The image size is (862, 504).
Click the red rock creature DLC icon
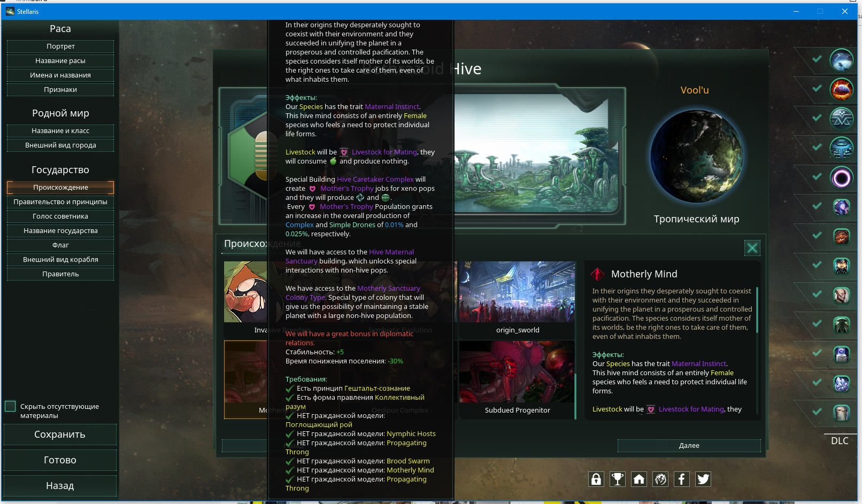(x=841, y=236)
